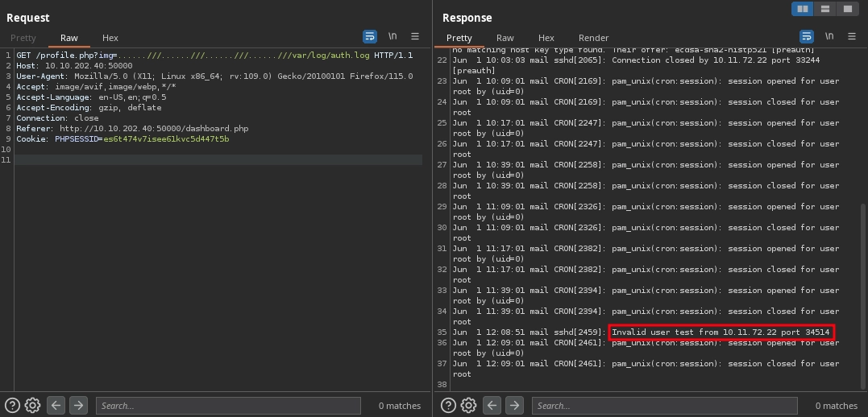Image resolution: width=868 pixels, height=417 pixels.
Task: Open the Response panel hamburger menu
Action: (851, 37)
